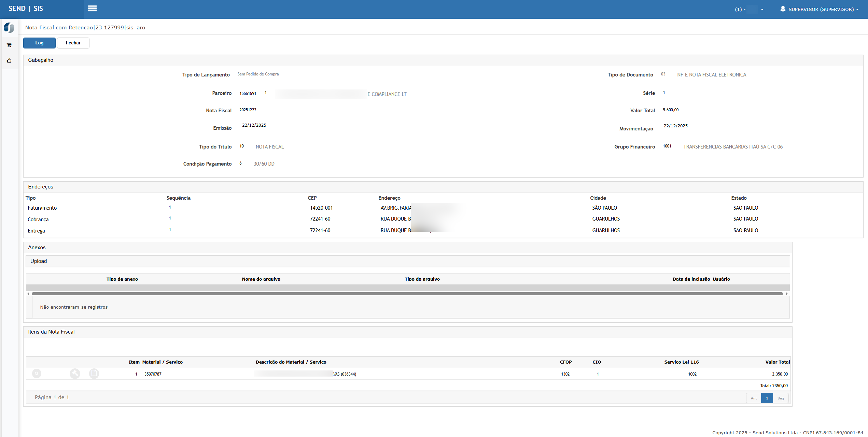Go to page 1 in pagination
Image resolution: width=868 pixels, height=437 pixels.
coord(767,398)
